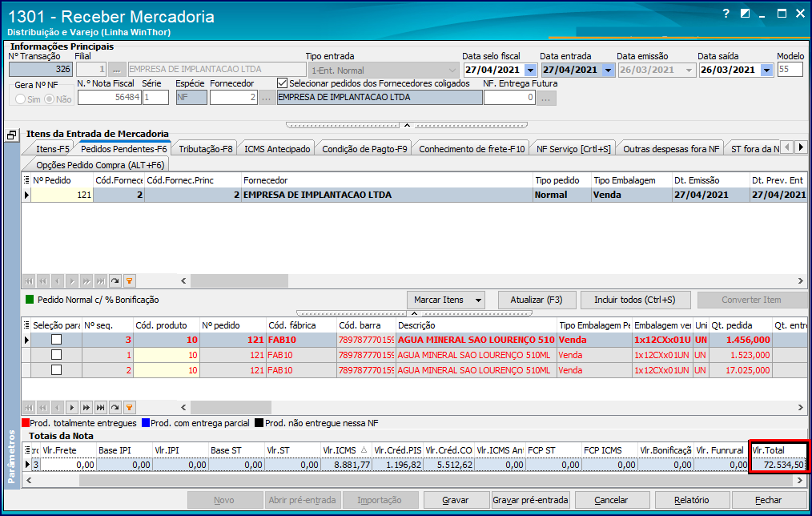Image resolution: width=812 pixels, height=516 pixels.
Task: Collapse the pending orders panel splitter arrow
Action: [x=414, y=313]
